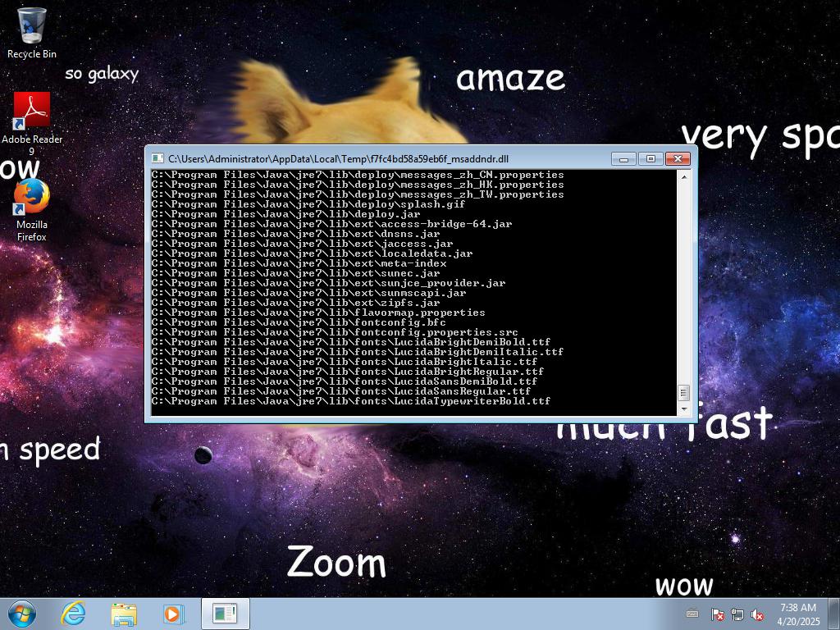Click the flavormap.properties line

click(x=319, y=313)
